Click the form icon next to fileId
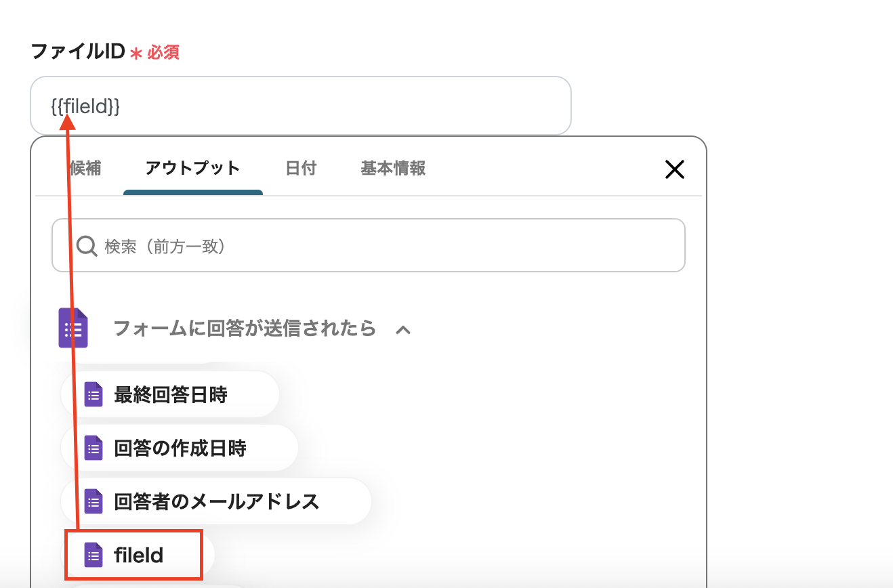Viewport: 893px width, 588px height. pos(93,555)
